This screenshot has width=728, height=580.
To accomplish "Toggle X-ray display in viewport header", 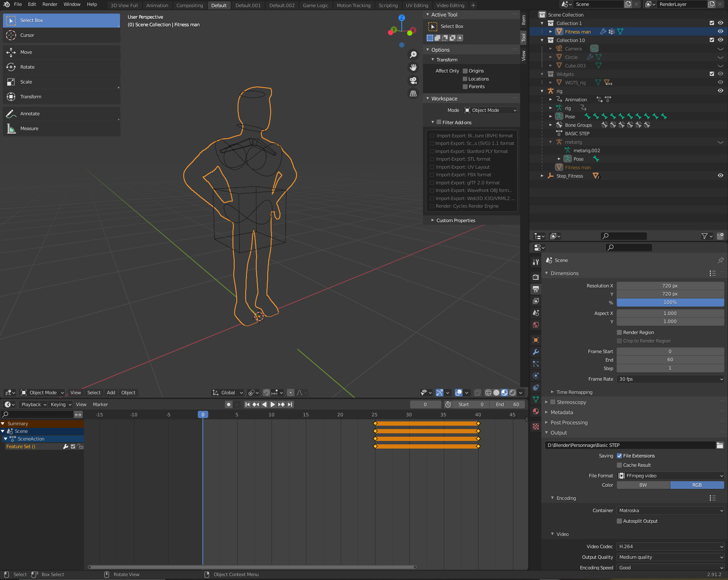I will [477, 393].
